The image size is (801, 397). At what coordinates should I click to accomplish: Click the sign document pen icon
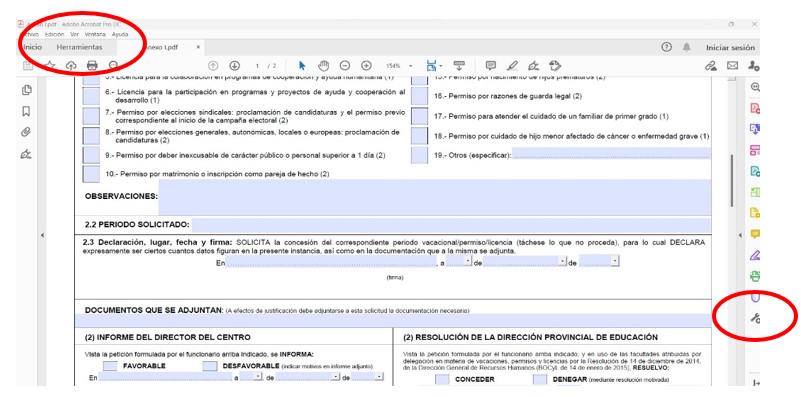534,65
